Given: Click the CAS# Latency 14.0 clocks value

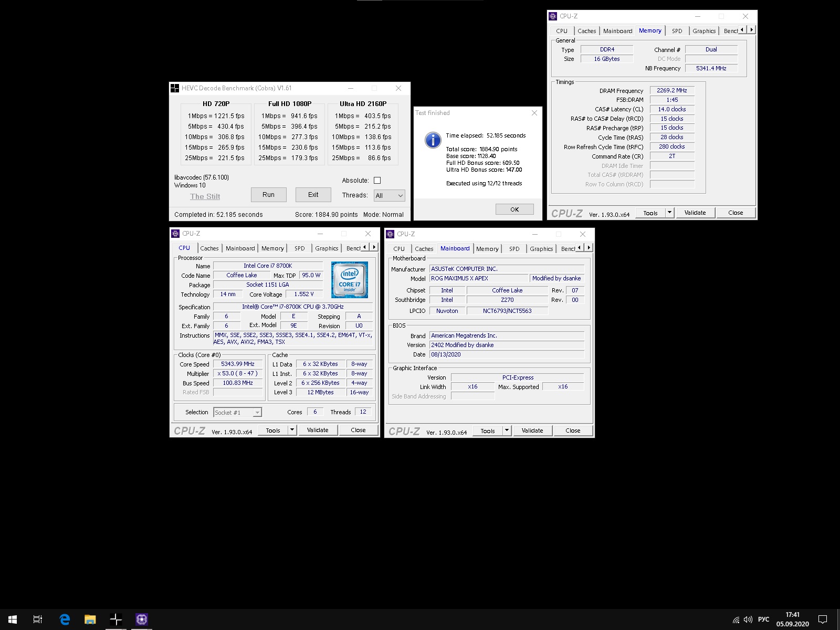Looking at the screenshot, I should point(672,109).
